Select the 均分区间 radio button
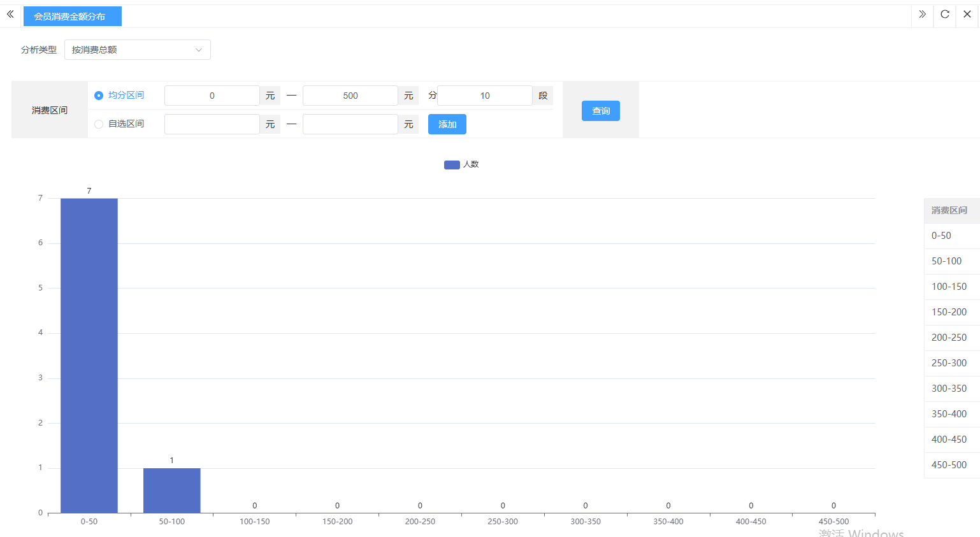 point(99,96)
